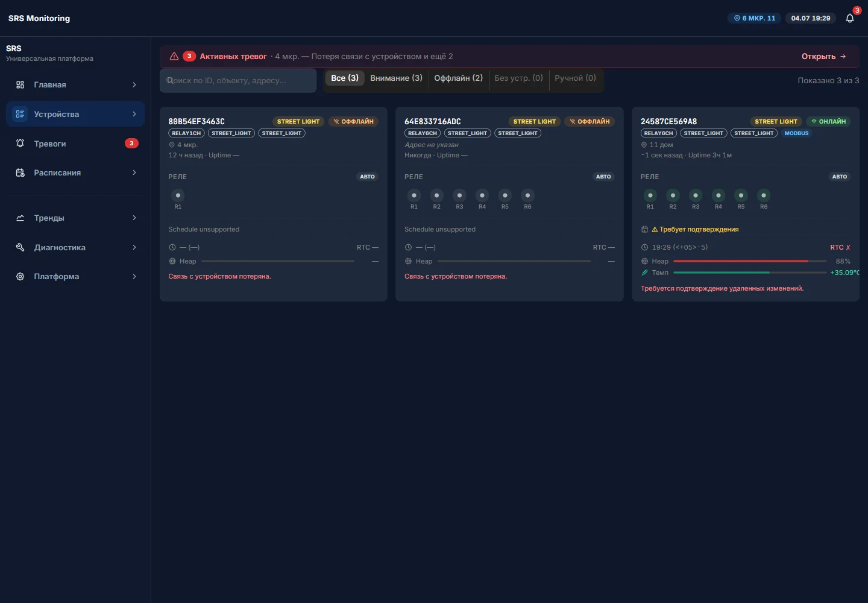Click Открыть to open active alarms
Image resolution: width=868 pixels, height=603 pixels.
[824, 56]
